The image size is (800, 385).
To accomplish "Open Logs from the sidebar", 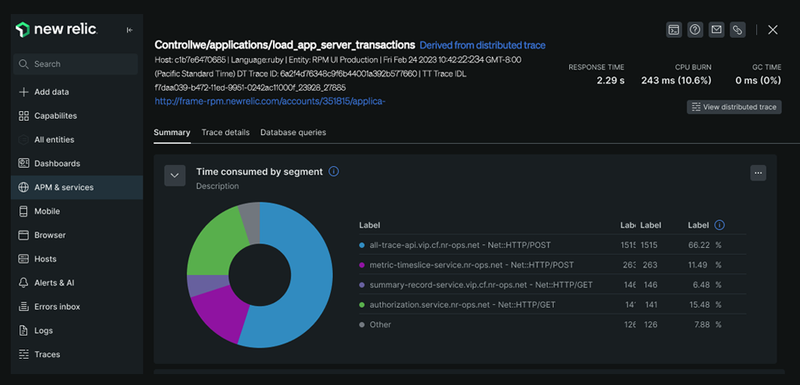I will 43,331.
